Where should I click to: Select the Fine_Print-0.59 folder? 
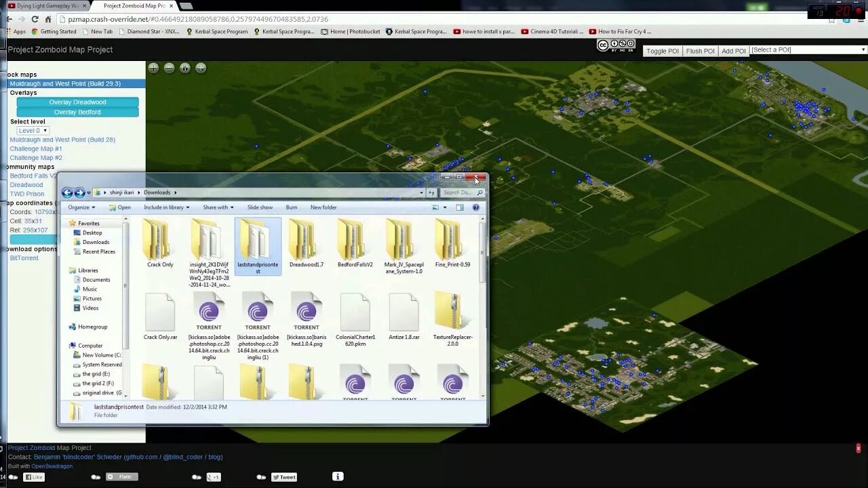point(453,243)
